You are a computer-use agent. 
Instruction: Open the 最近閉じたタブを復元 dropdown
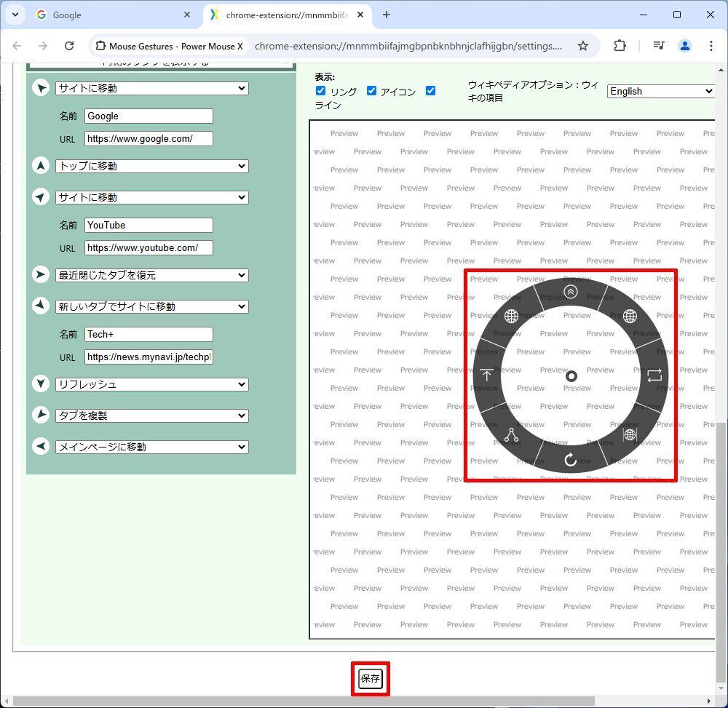(152, 275)
